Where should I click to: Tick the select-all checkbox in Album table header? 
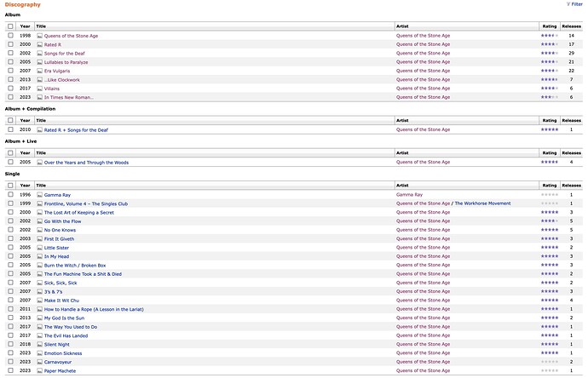[10, 26]
